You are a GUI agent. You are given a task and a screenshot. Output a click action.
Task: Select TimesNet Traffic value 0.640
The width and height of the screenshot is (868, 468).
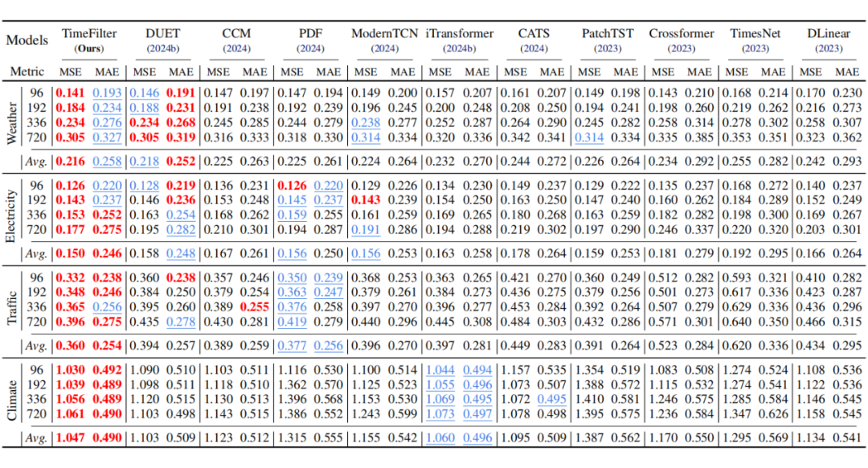click(737, 322)
